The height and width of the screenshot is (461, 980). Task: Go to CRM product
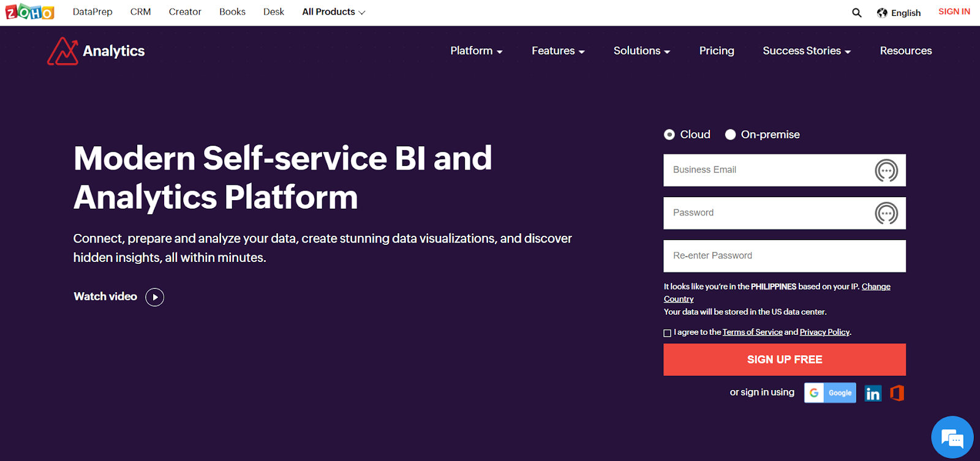(x=140, y=12)
